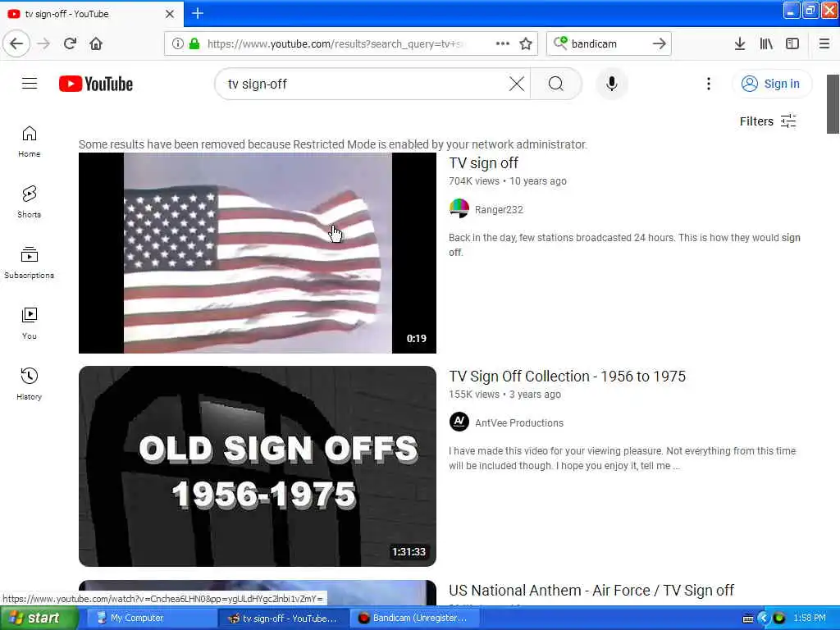Click the YouTube search magnifier button
The width and height of the screenshot is (840, 630).
(556, 84)
